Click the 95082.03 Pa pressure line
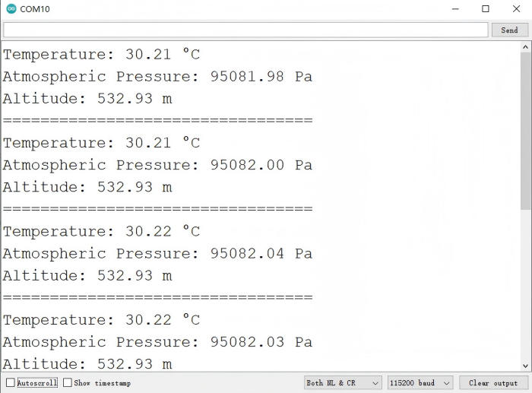The image size is (532, 393). pos(157,342)
